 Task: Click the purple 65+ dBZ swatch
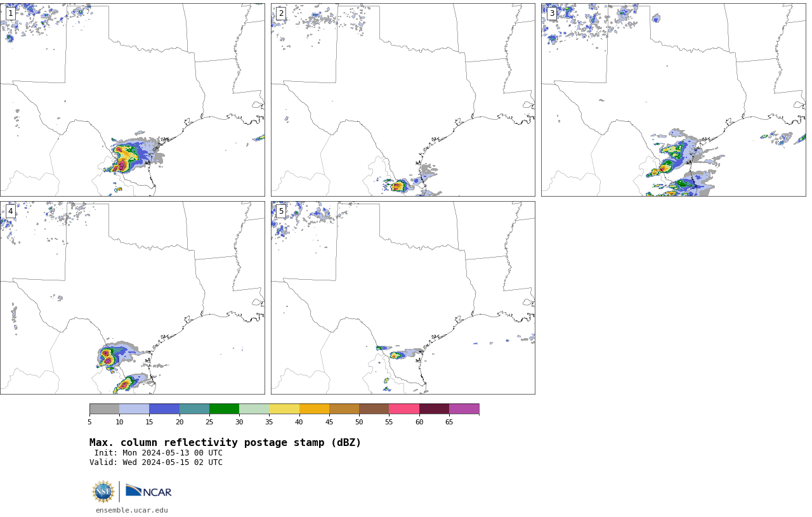coord(464,409)
